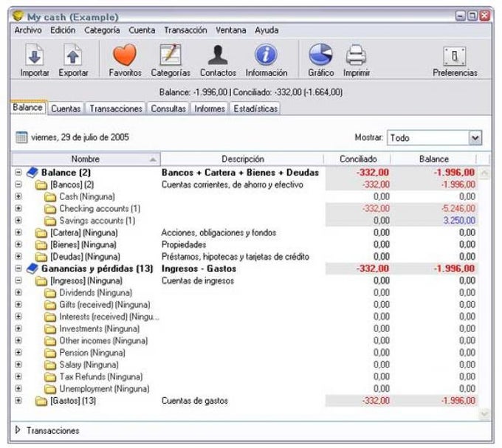Image resolution: width=502 pixels, height=448 pixels.
Task: Open the Archivo menu
Action: tap(28, 30)
